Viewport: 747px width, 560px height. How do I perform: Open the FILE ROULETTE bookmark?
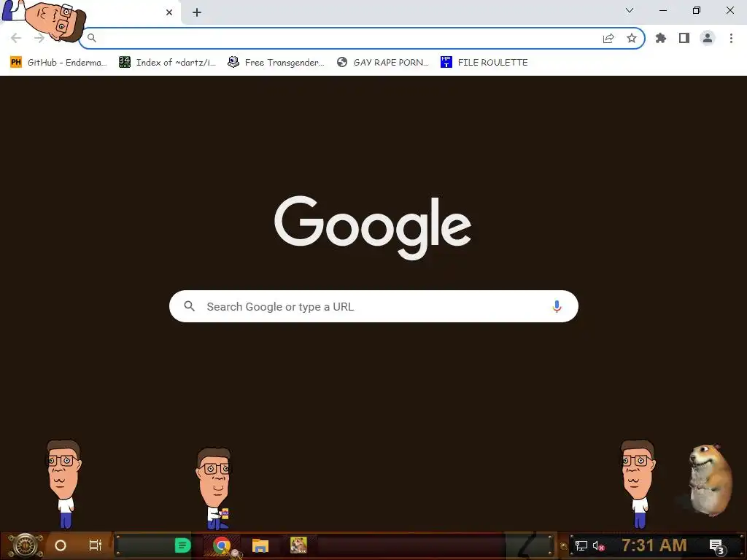click(x=484, y=63)
